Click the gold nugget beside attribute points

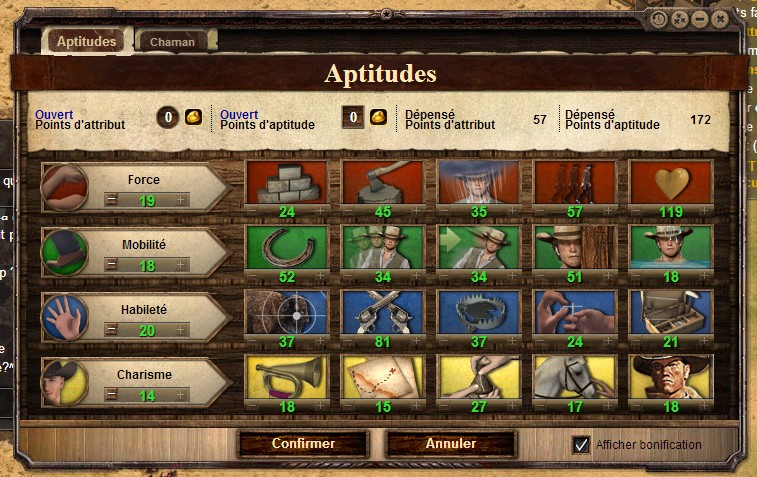point(194,117)
